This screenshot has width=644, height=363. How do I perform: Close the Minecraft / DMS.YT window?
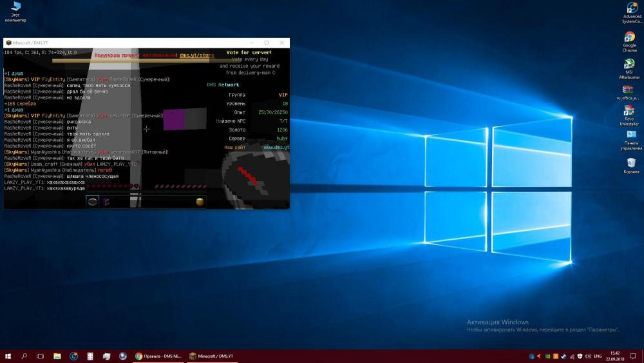[282, 43]
